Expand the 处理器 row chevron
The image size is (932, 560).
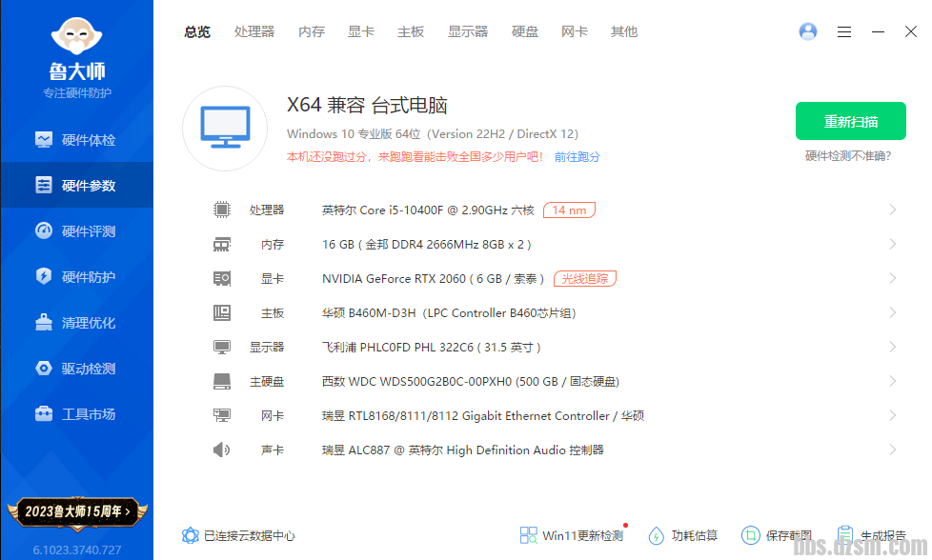tap(893, 210)
